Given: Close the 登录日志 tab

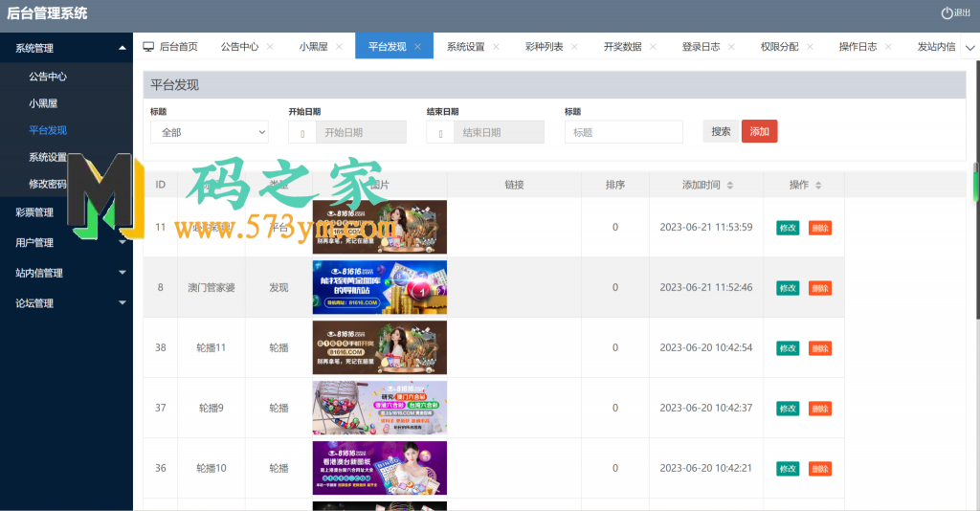Looking at the screenshot, I should coord(731,47).
